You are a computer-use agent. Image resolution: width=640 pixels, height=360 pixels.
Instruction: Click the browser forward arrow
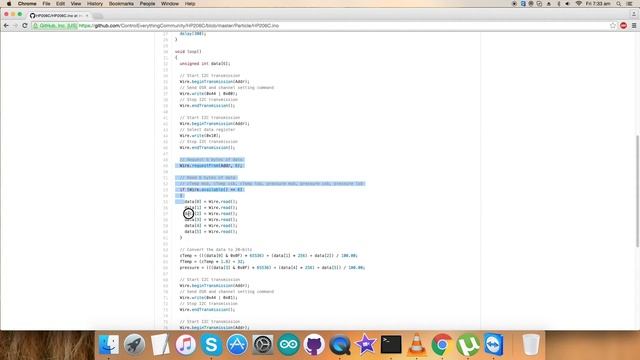pyautogui.click(x=15, y=25)
